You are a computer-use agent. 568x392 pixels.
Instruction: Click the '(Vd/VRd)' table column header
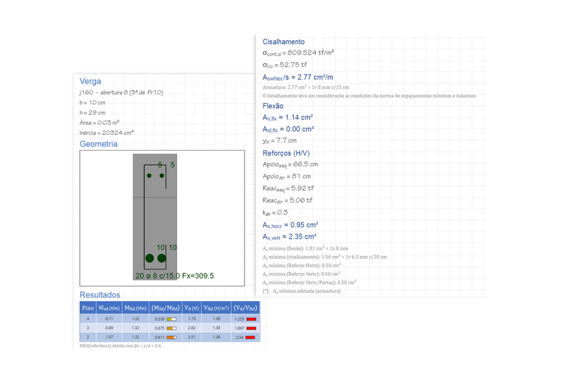[245, 308]
